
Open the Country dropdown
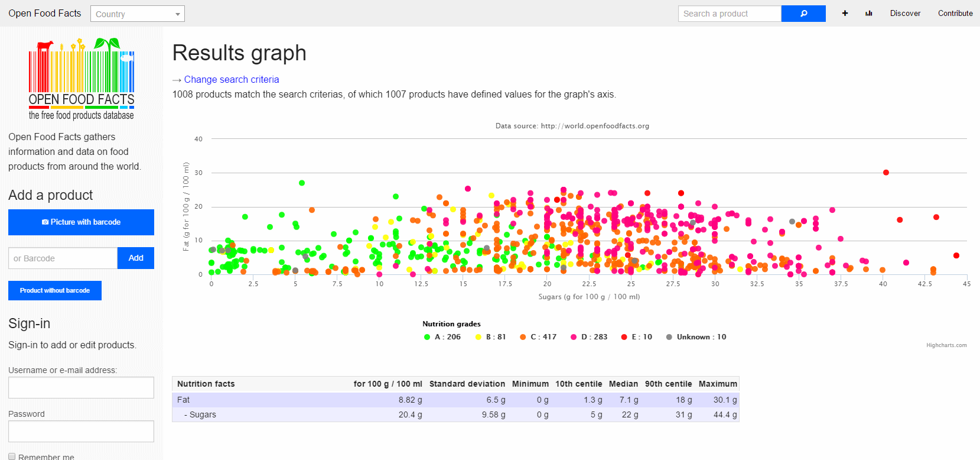click(x=137, y=14)
